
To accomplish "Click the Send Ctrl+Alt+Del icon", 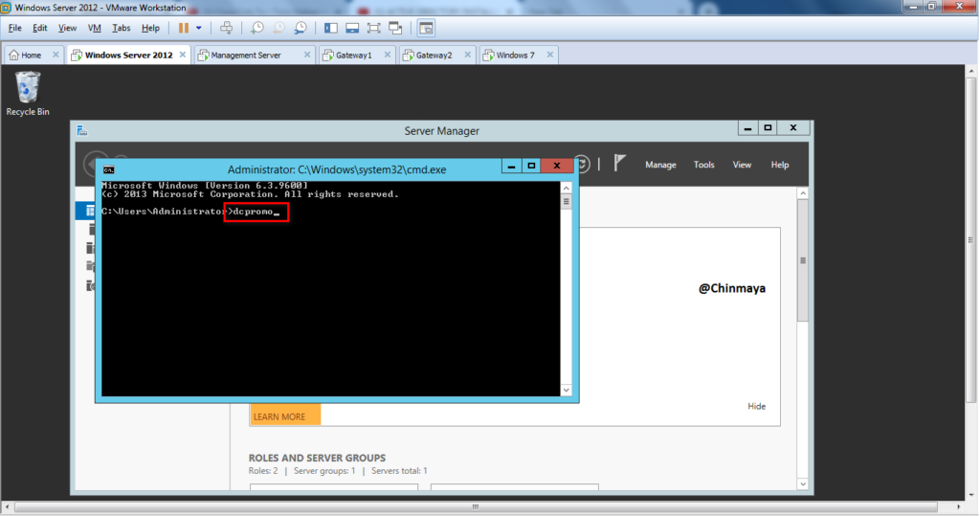I will (226, 28).
